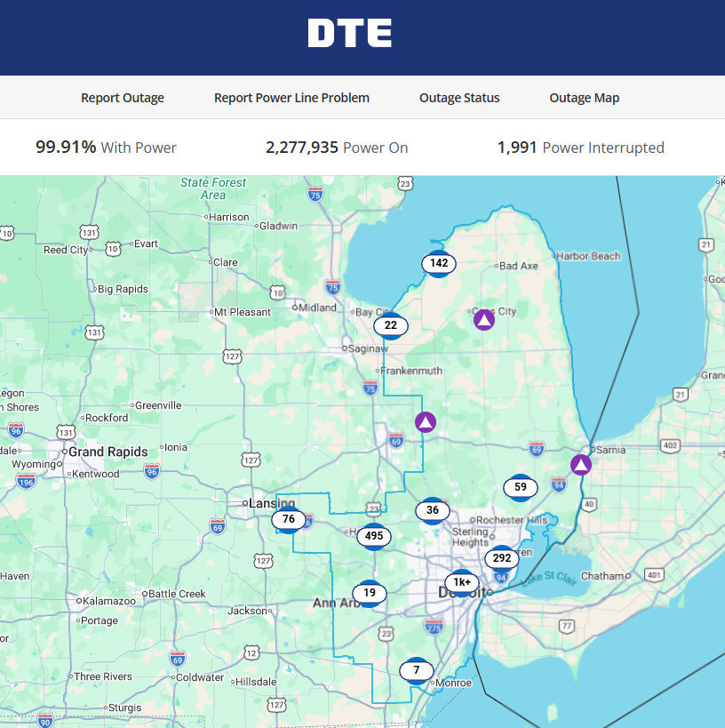Click the Mt Pleasant label on map
Image resolution: width=725 pixels, height=728 pixels.
pyautogui.click(x=243, y=312)
